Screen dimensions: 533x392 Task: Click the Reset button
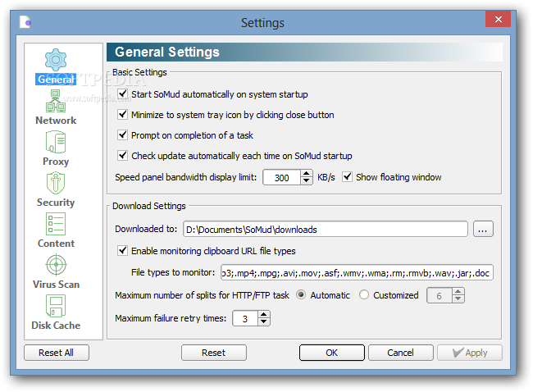[x=214, y=353]
